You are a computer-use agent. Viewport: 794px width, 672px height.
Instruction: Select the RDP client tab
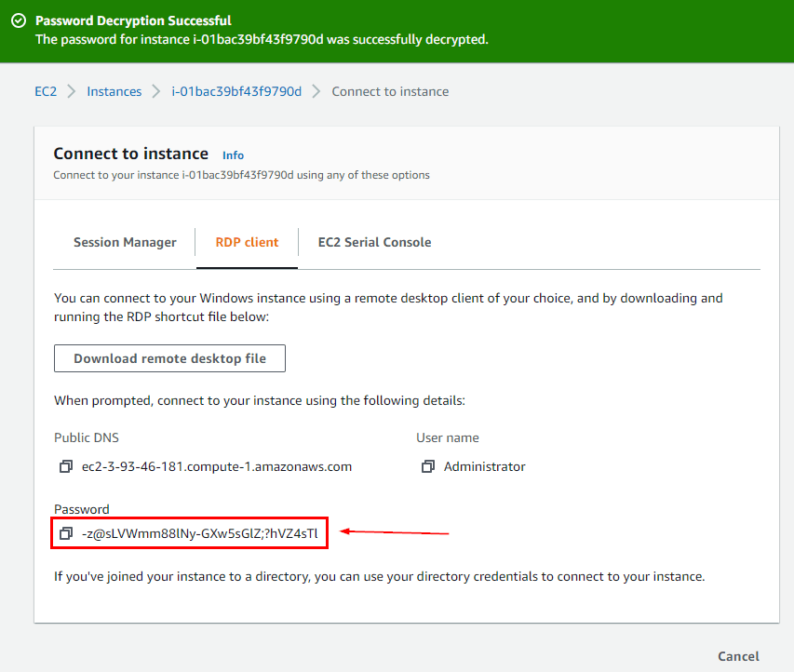[246, 240]
